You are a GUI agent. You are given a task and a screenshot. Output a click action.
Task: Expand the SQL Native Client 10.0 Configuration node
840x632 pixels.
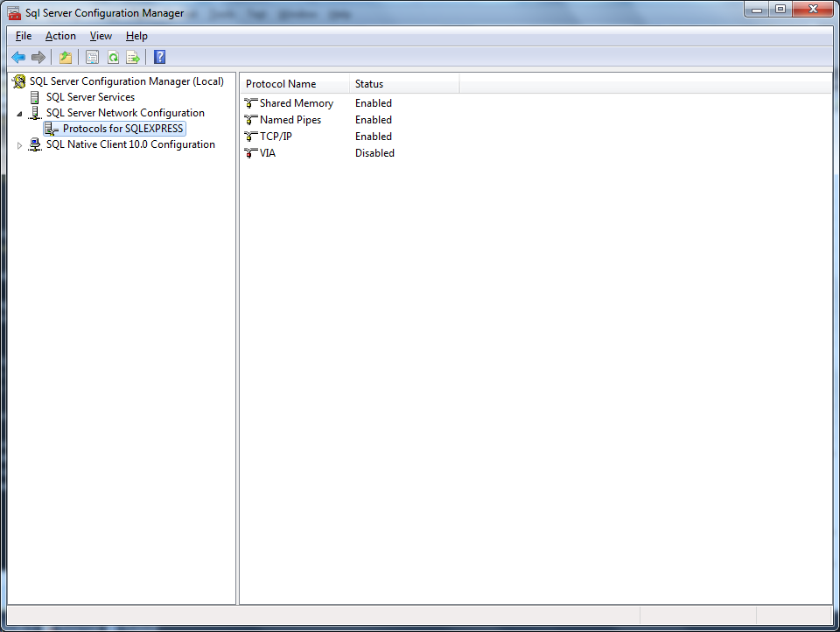(x=19, y=145)
